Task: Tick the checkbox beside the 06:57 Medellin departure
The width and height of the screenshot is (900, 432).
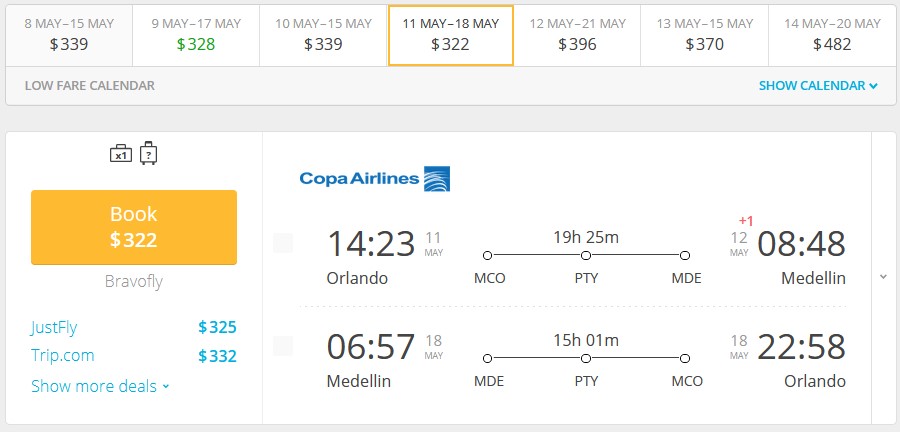Action: (x=283, y=346)
